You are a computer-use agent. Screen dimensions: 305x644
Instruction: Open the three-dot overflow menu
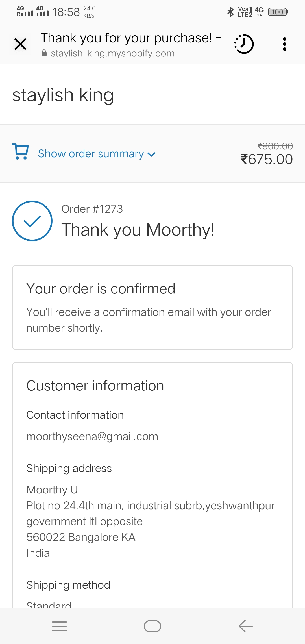point(284,44)
